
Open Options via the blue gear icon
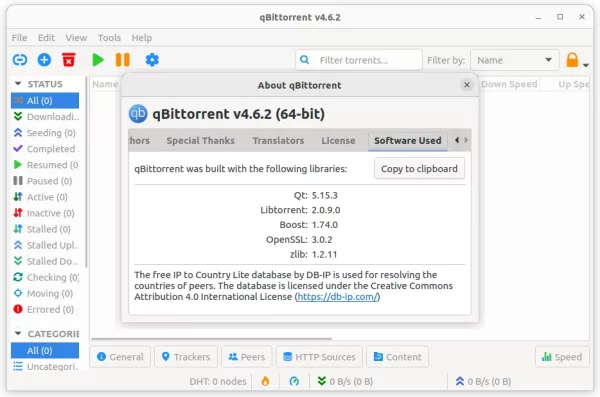(152, 60)
